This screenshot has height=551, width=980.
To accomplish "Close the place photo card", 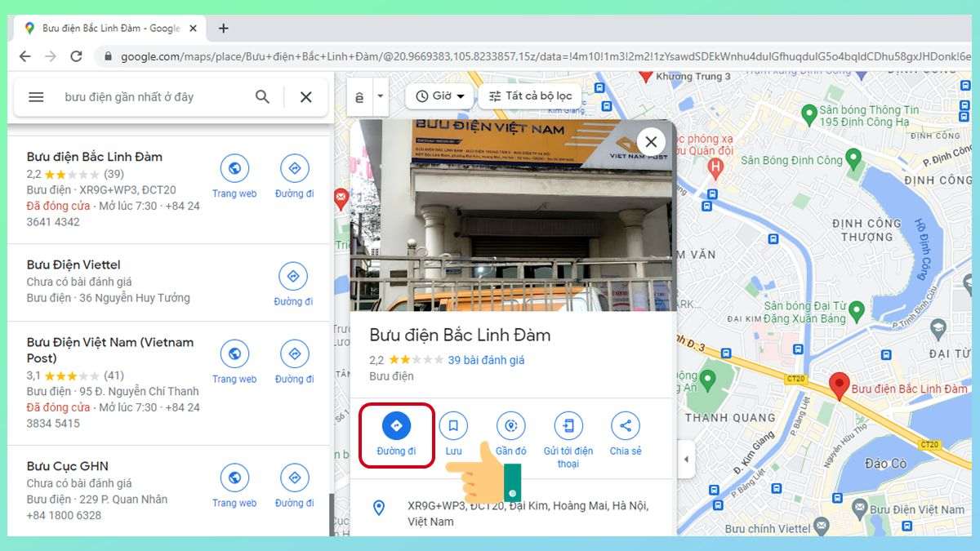I will 651,141.
